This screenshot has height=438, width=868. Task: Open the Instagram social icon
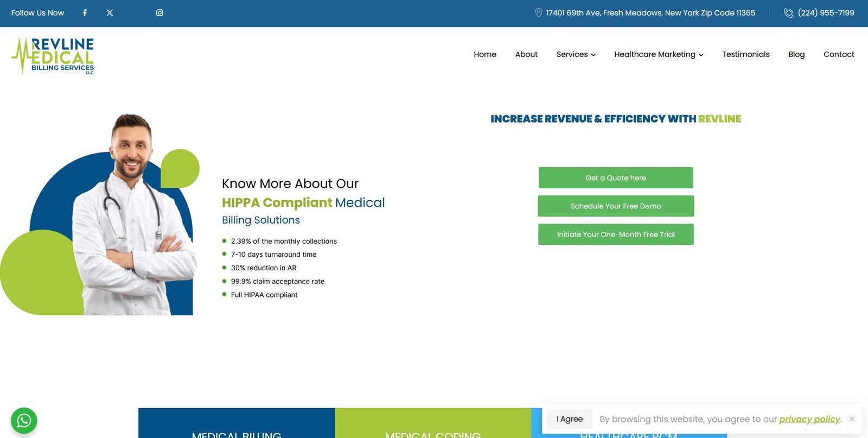pyautogui.click(x=159, y=13)
